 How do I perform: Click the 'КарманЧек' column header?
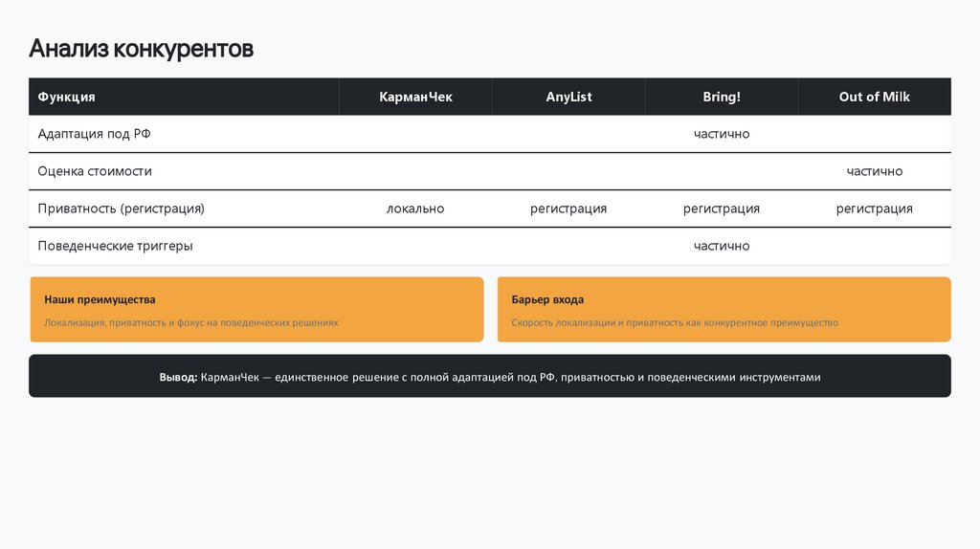tap(415, 97)
